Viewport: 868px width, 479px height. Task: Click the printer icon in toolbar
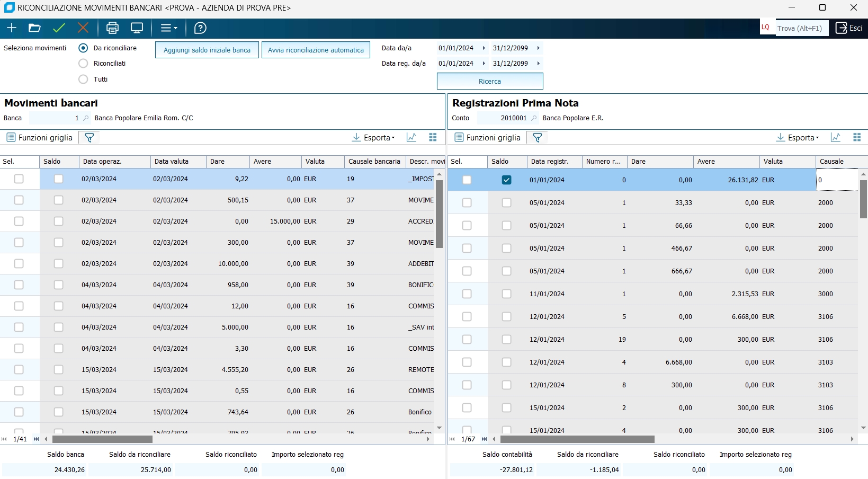click(x=112, y=28)
